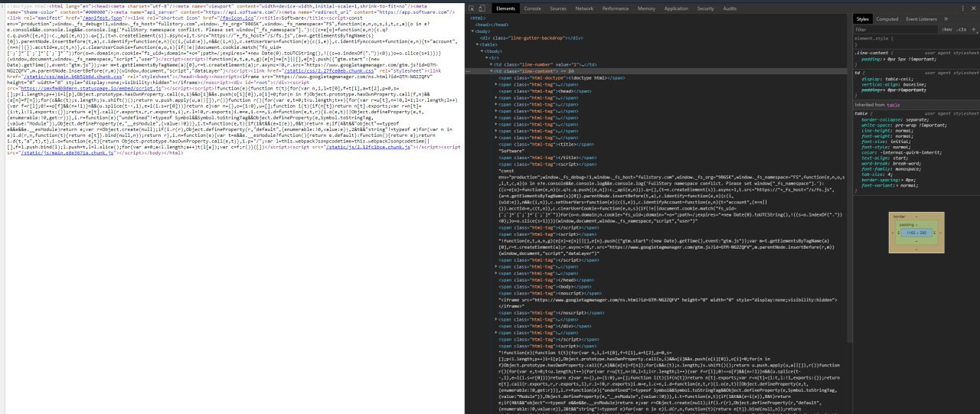
Task: Collapse the tbody node in DOM tree
Action: point(483,51)
